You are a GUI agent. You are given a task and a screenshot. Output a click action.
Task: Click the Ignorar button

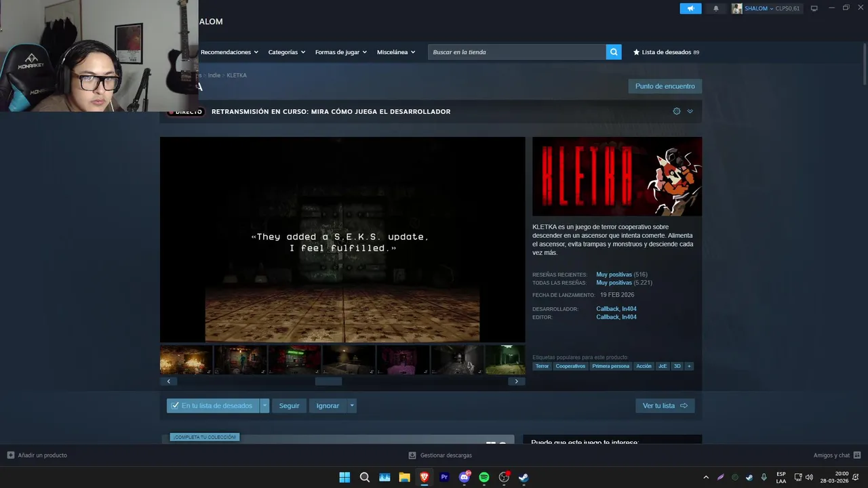[x=328, y=406]
